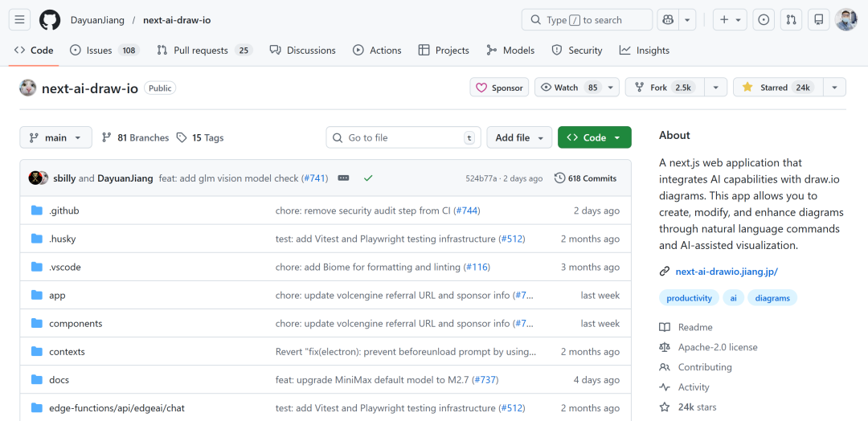Screen dimensions: 868x421
Task: Open the issues icon in top header
Action: (764, 20)
